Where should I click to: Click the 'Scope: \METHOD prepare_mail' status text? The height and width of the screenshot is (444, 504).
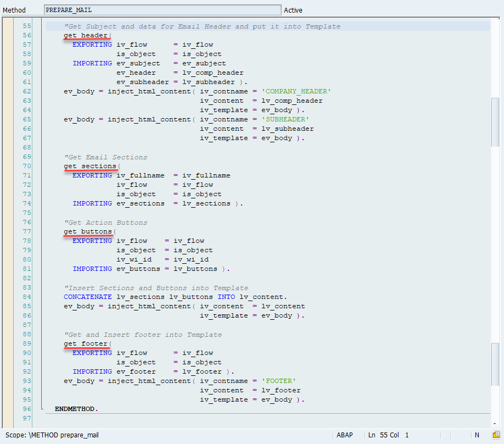[52, 435]
